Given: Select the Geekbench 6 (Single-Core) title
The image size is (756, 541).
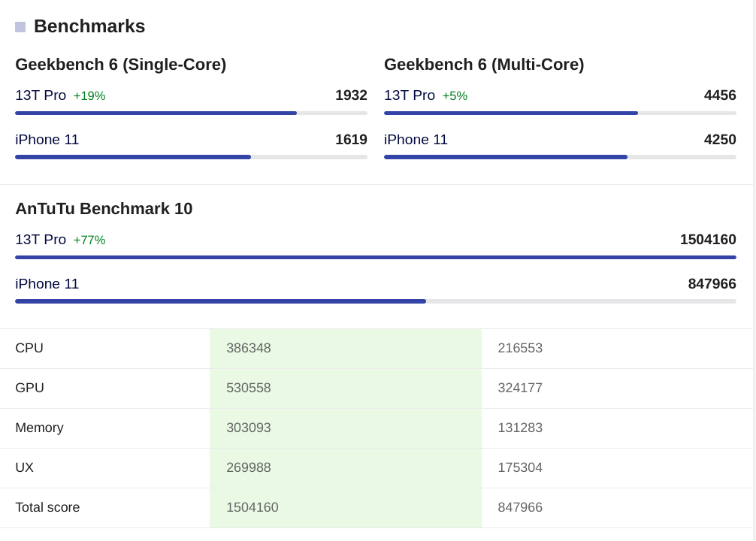Looking at the screenshot, I should point(120,64).
